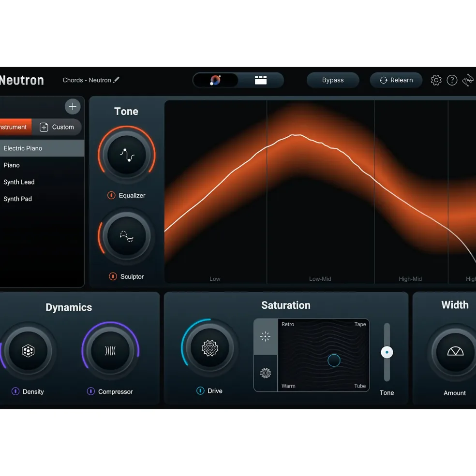The image size is (476, 476).
Task: Click the Drive knob in Saturation
Action: click(x=210, y=348)
